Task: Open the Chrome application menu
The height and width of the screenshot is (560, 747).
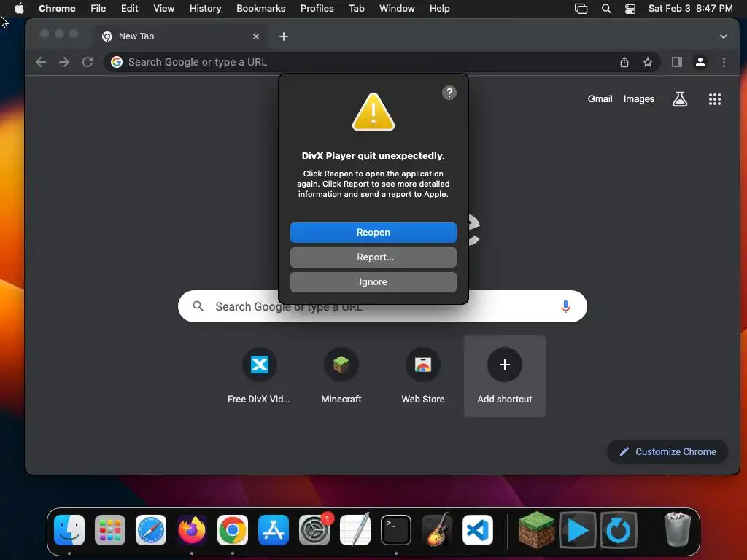Action: pos(57,8)
